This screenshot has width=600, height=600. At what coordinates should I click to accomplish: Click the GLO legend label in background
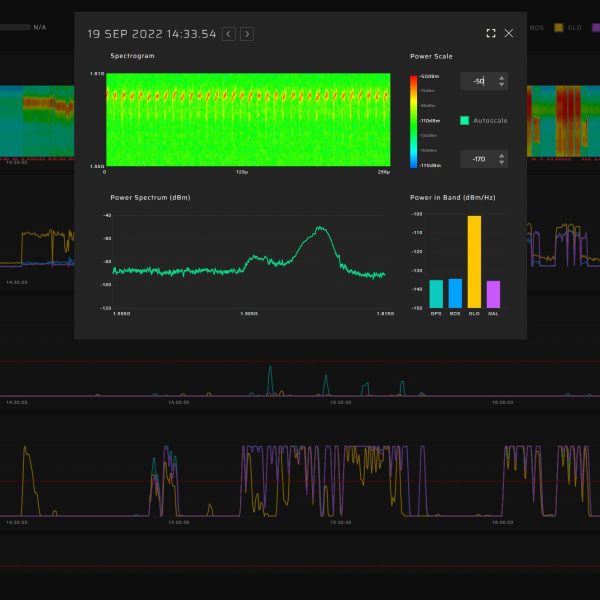tap(574, 28)
